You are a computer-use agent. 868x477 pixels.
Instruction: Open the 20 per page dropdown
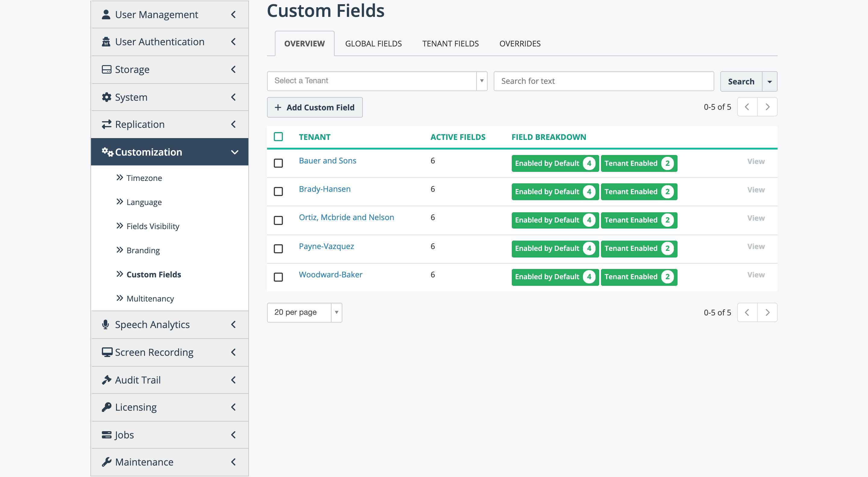pos(305,312)
